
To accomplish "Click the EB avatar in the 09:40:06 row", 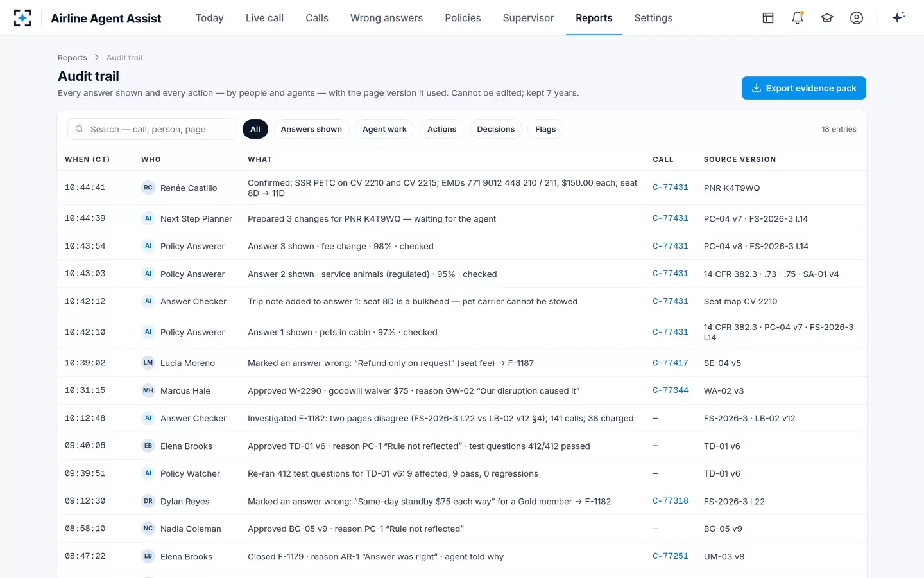I will click(148, 446).
